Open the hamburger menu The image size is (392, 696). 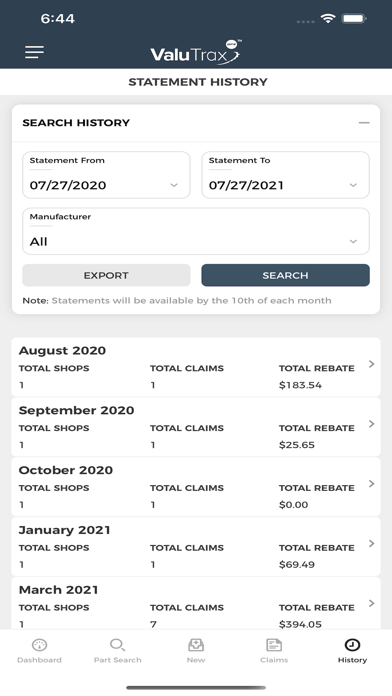tap(34, 52)
